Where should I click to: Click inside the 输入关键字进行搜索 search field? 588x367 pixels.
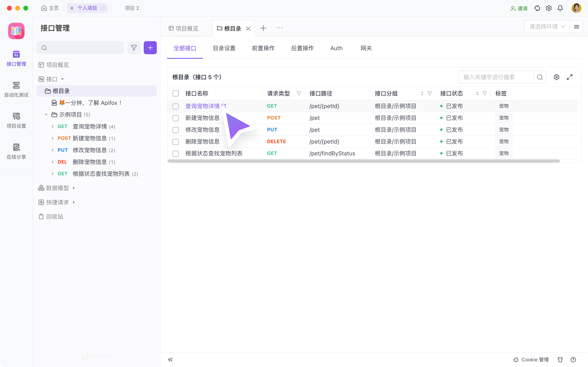point(496,77)
